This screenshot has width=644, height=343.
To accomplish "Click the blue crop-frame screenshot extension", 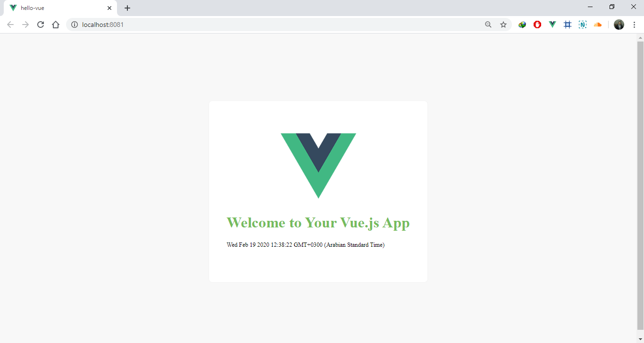I will click(x=568, y=25).
